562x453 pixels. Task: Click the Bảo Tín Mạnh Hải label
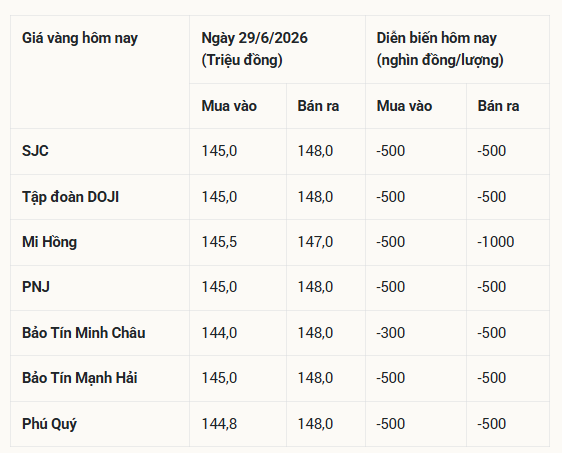coord(80,378)
